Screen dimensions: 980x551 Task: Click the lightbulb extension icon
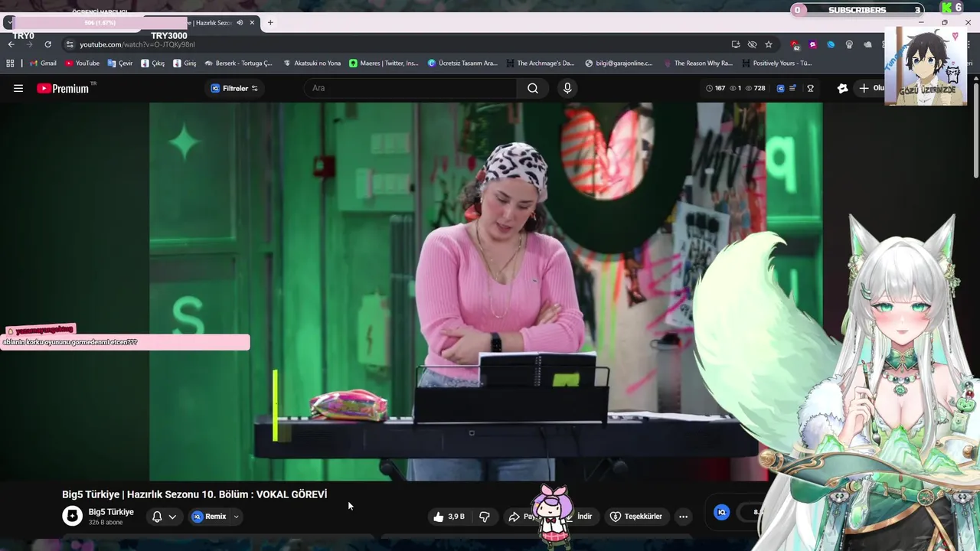click(x=849, y=44)
